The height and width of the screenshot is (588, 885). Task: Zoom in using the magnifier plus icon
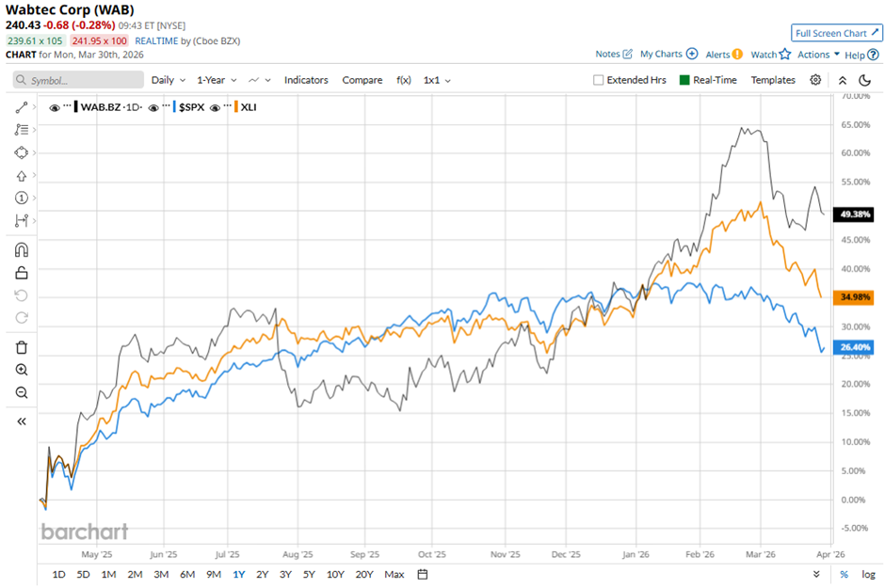click(22, 370)
